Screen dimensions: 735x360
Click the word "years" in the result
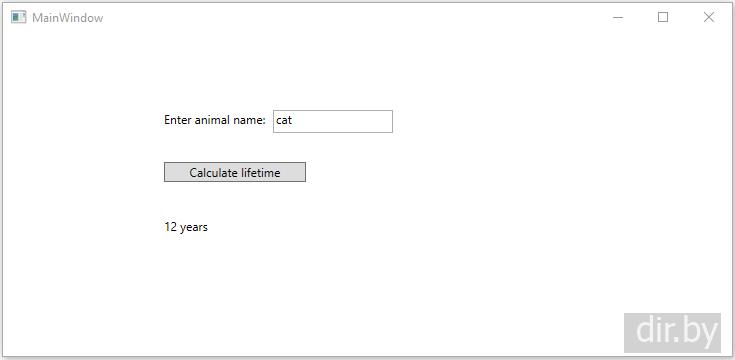click(x=194, y=228)
